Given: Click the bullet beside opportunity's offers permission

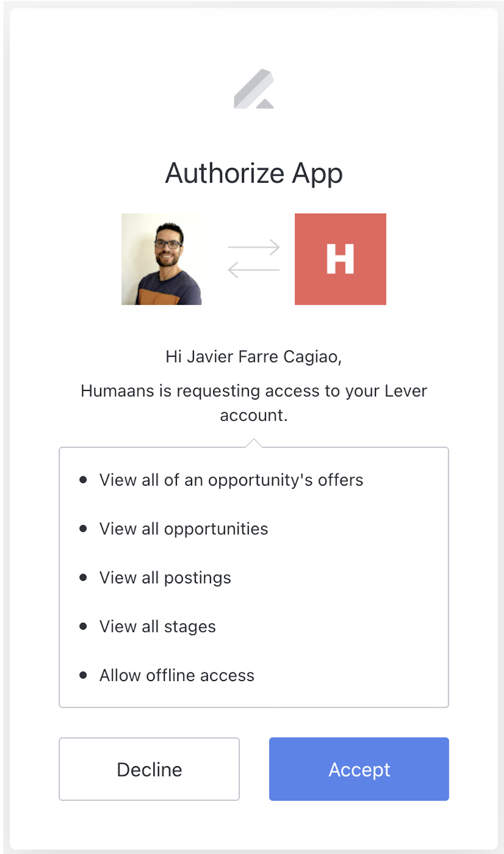Looking at the screenshot, I should [83, 480].
